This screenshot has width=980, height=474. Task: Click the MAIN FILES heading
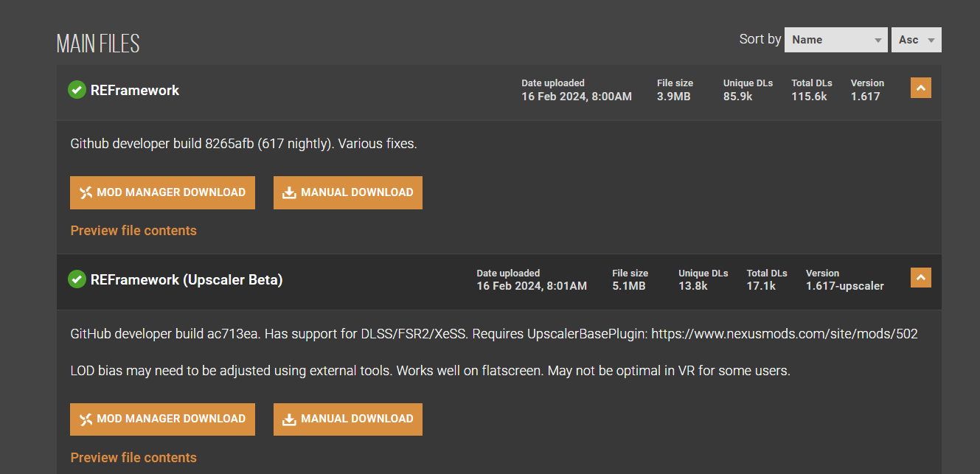coord(98,43)
